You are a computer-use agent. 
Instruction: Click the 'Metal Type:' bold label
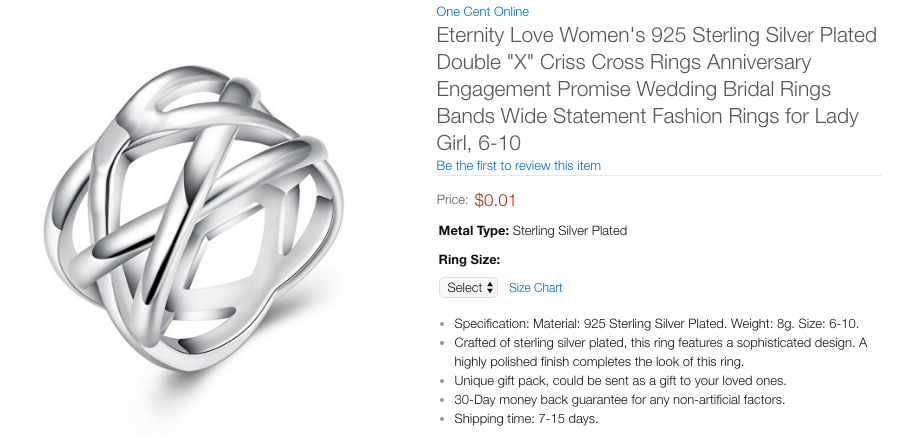point(474,231)
